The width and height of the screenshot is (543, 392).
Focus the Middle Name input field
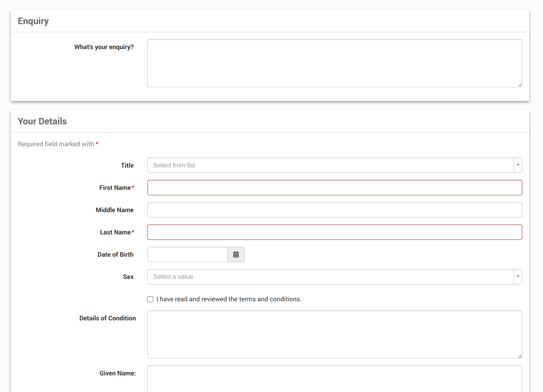[335, 210]
